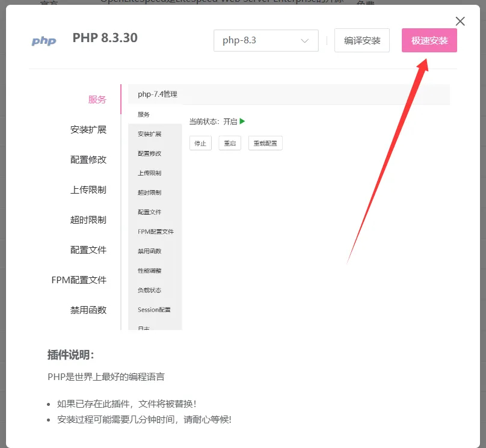Click the green running status triangle

coord(242,121)
